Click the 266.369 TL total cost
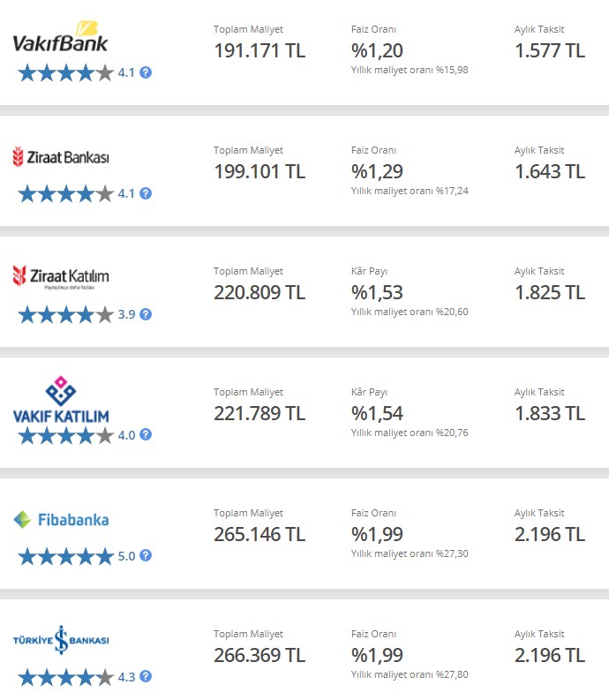 point(259,655)
